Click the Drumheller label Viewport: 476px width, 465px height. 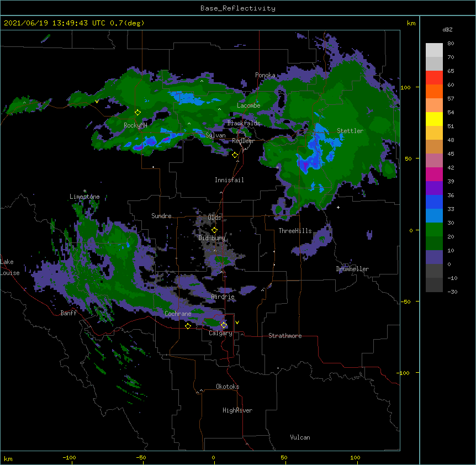[352, 269]
